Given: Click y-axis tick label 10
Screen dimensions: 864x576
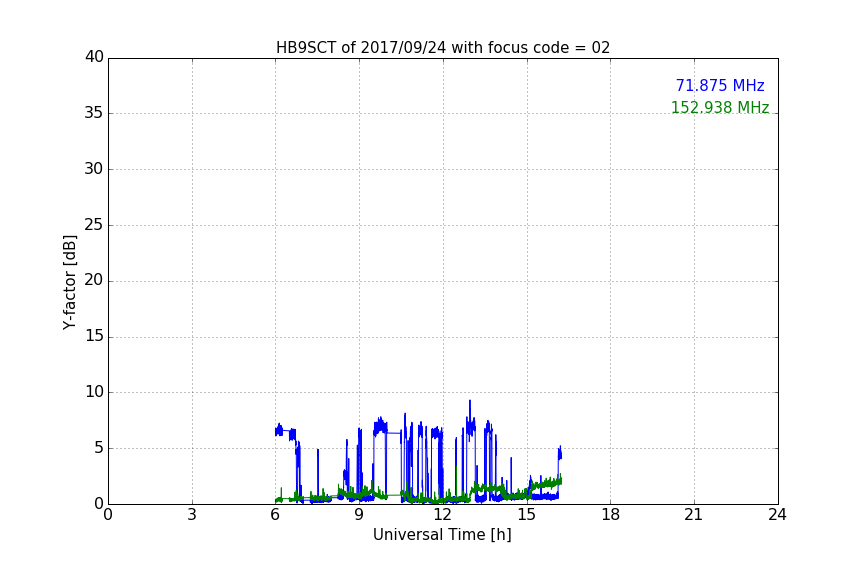Looking at the screenshot, I should (94, 392).
